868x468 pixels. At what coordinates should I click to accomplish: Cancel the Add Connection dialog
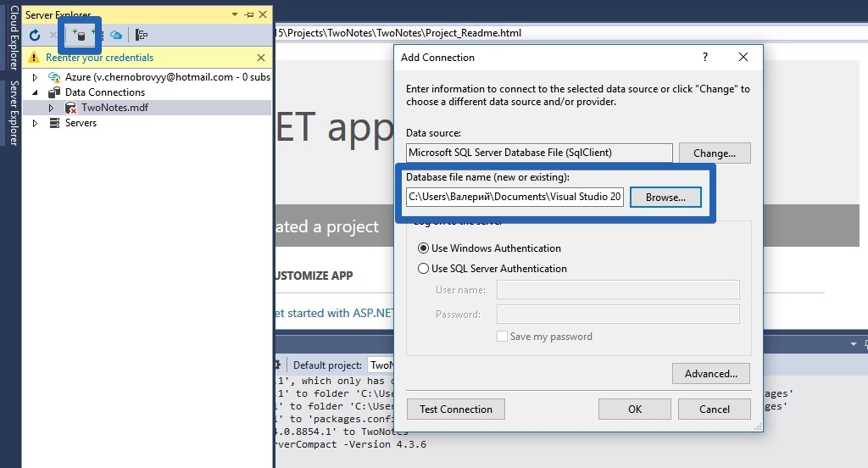coord(714,409)
